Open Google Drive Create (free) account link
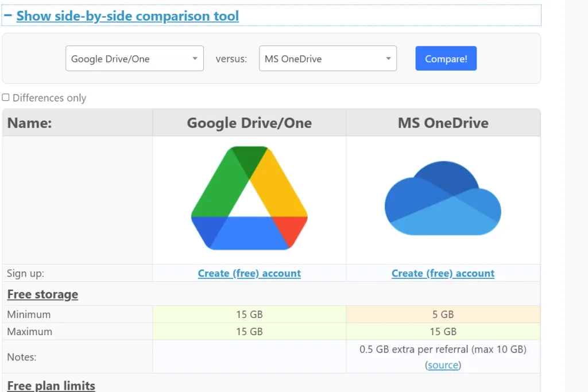The height and width of the screenshot is (392, 588). coord(249,273)
